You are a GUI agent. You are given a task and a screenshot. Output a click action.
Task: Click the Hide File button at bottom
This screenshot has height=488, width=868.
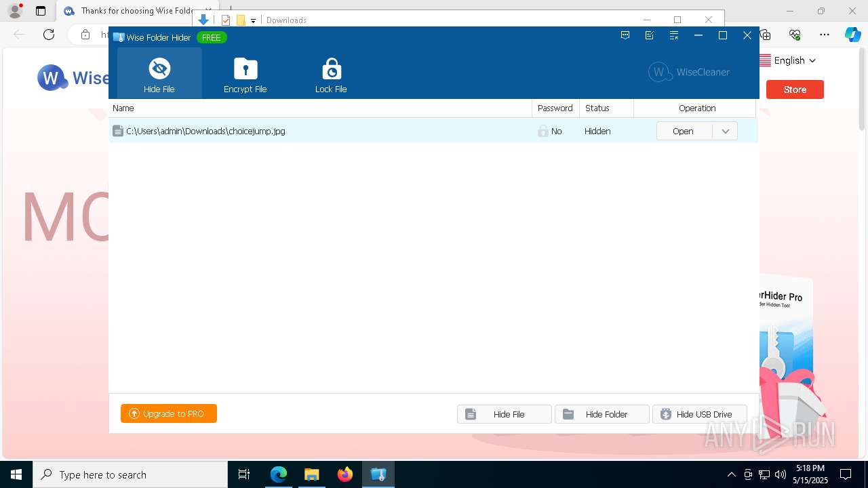(x=504, y=414)
